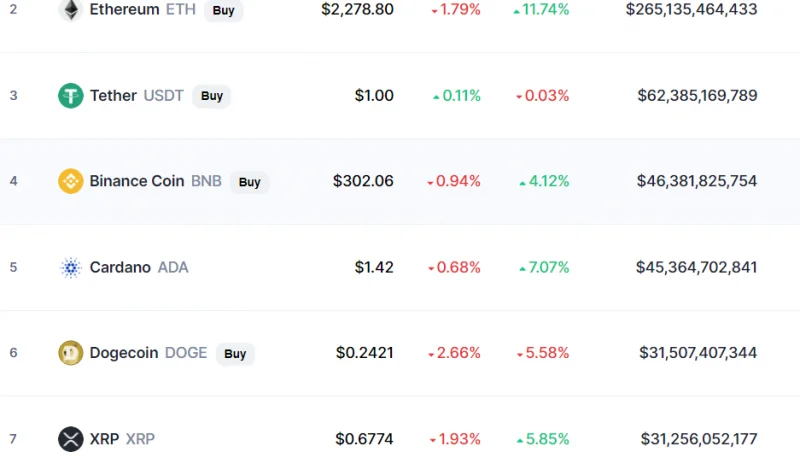The height and width of the screenshot is (458, 800).
Task: Click Ethereum price $2,278.80
Action: (x=357, y=9)
